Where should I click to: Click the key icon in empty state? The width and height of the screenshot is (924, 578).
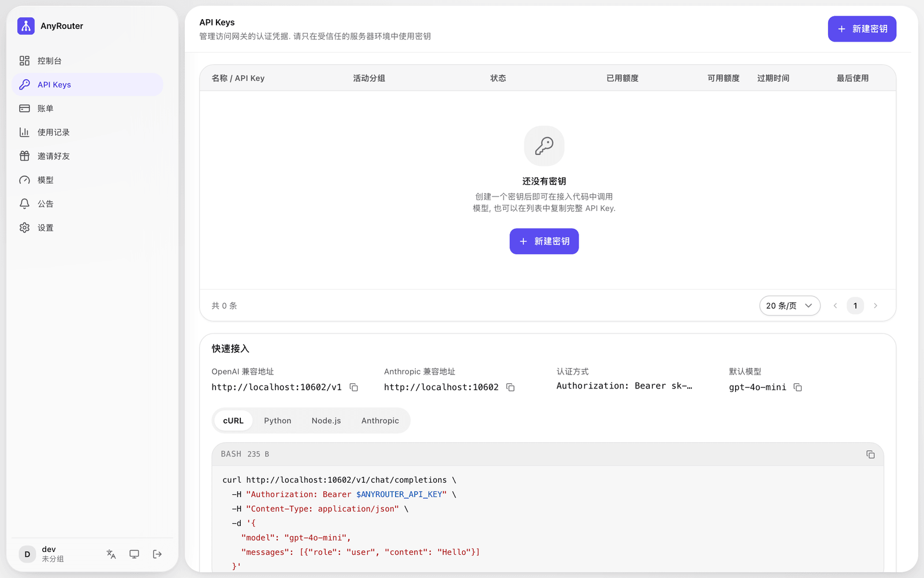pyautogui.click(x=544, y=146)
